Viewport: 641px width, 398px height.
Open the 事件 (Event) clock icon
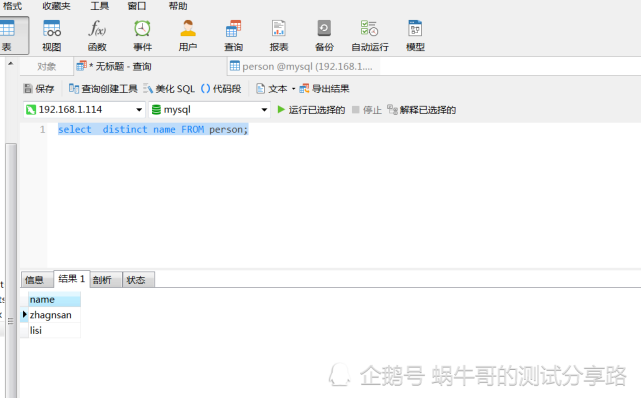coord(142,36)
